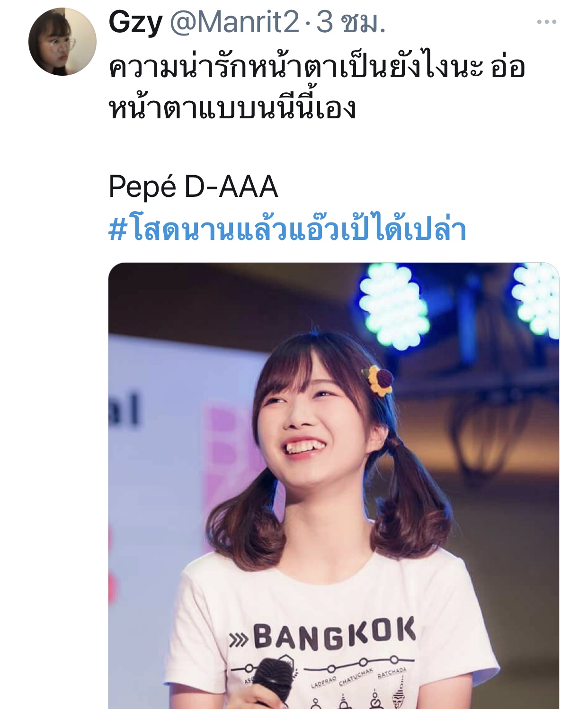Tap the BANGKOK text on the shirt
Screen dimensions: 588x709
pos(334,633)
